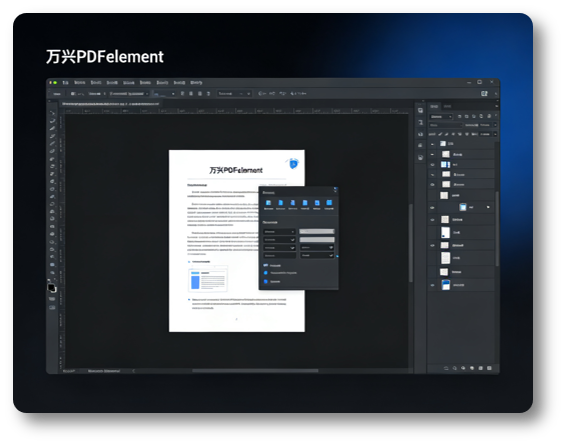
Task: Click the last menu item in the menu bar
Action: 196,83
